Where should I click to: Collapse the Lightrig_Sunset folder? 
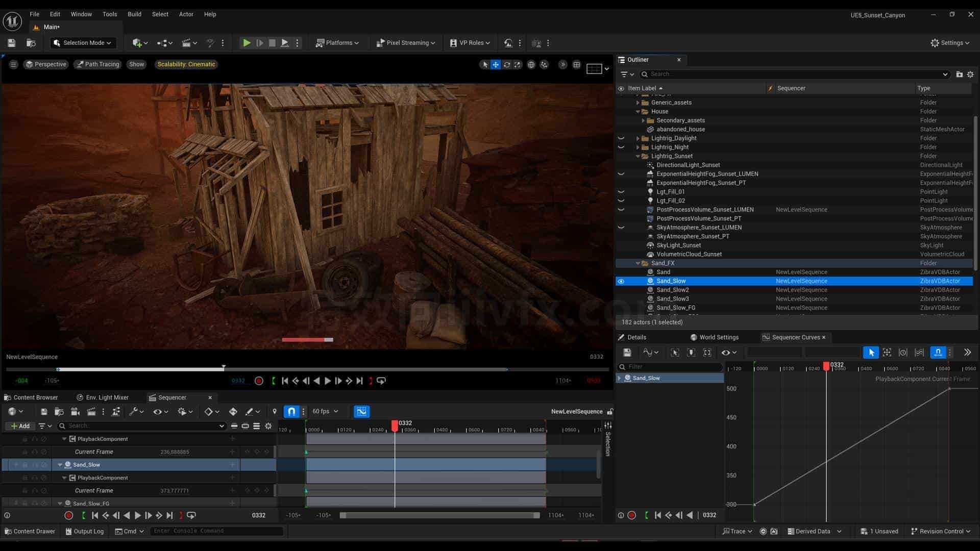tap(638, 156)
